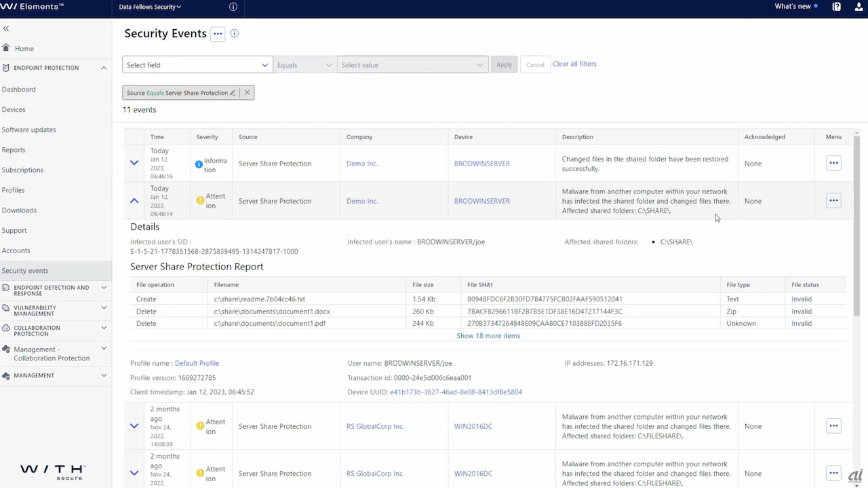
Task: Go to Software updates page
Action: (29, 130)
